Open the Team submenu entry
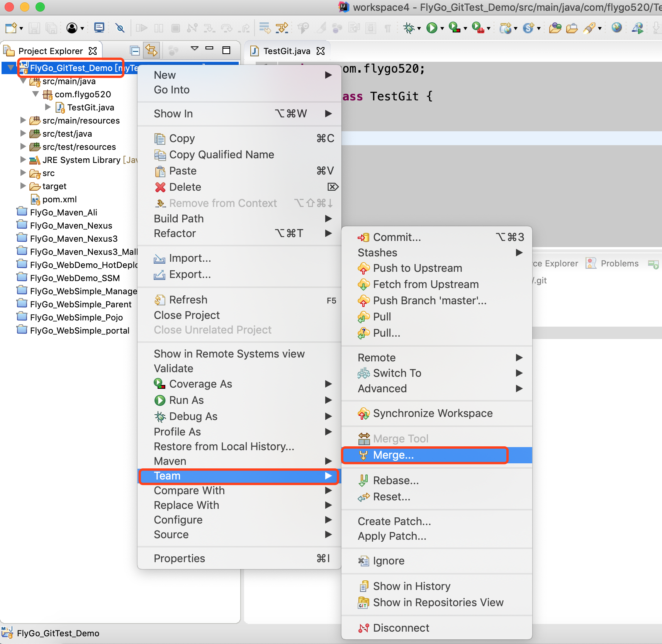 239,476
